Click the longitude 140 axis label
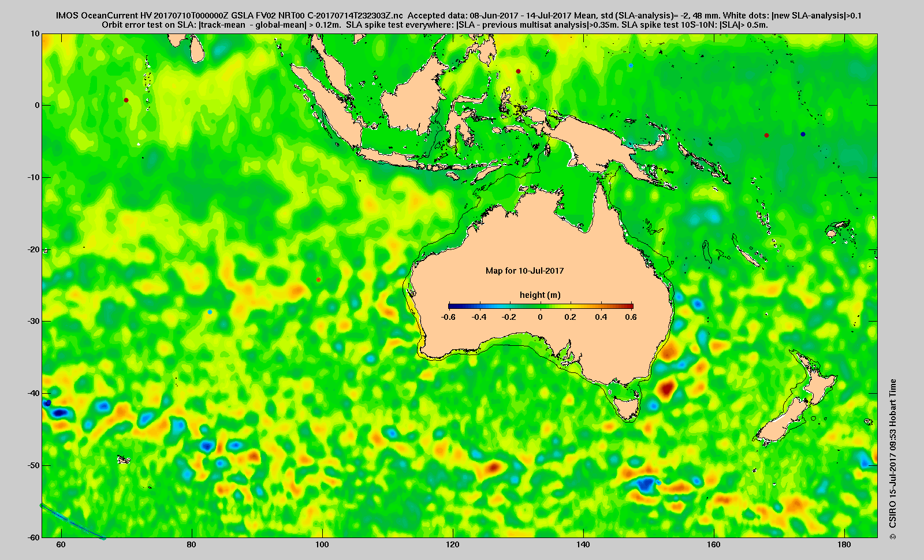The image size is (924, 560). pos(583,545)
